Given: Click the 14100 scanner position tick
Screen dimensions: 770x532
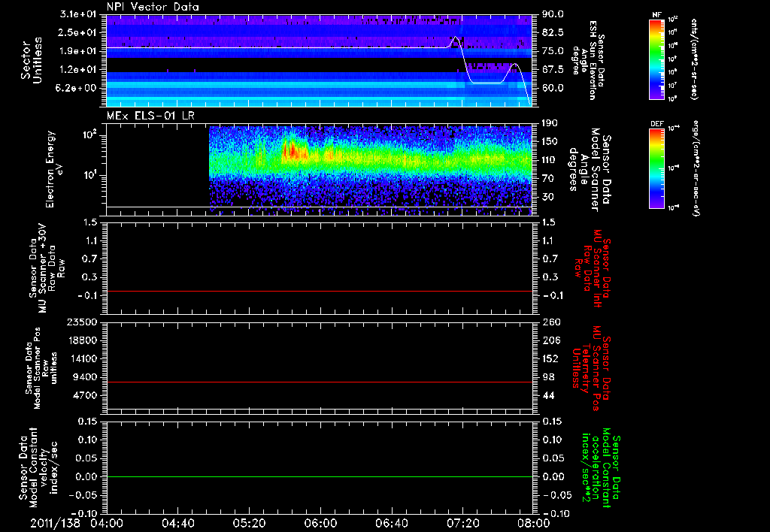Looking at the screenshot, I should point(82,358).
